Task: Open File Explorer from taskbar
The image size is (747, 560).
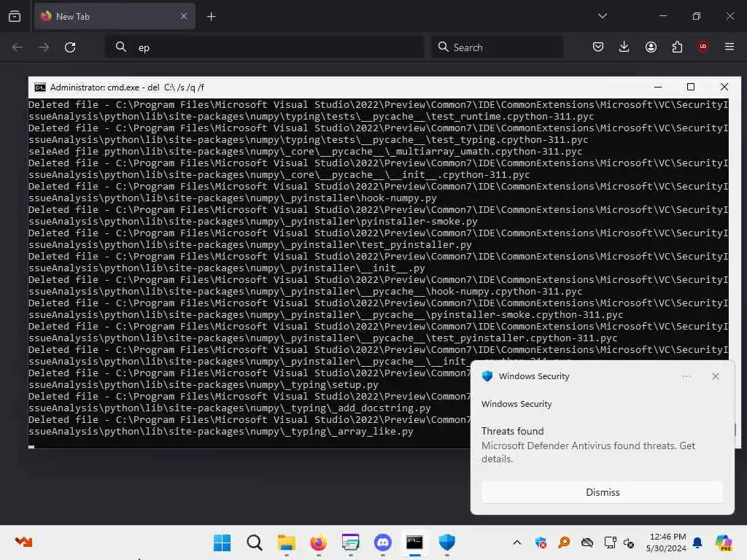Action: (286, 542)
